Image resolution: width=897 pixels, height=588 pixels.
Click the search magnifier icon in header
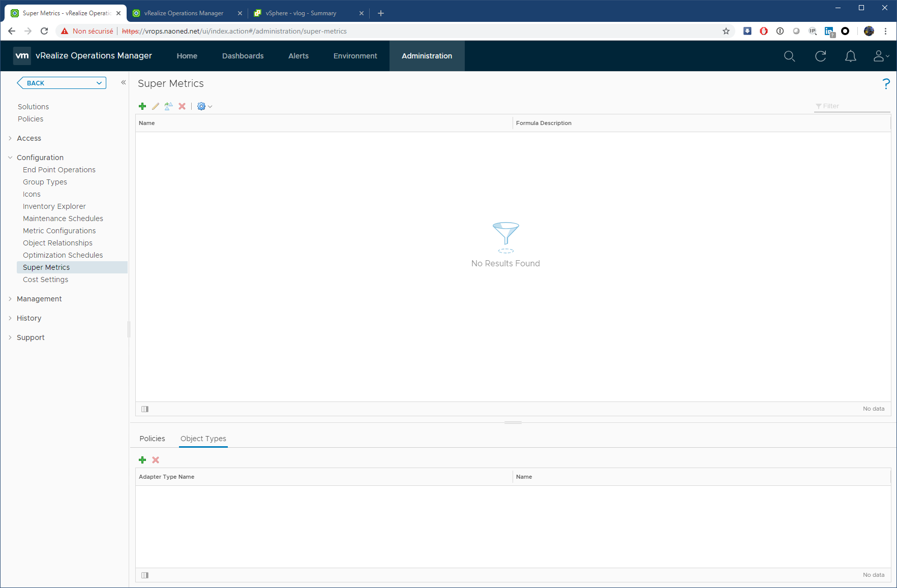pyautogui.click(x=789, y=56)
